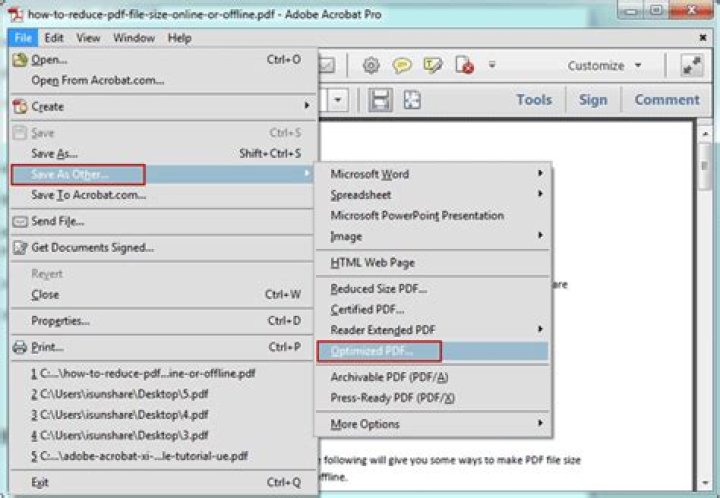Viewport: 720px width, 498px height.
Task: Open the Help menu
Action: 179,38
